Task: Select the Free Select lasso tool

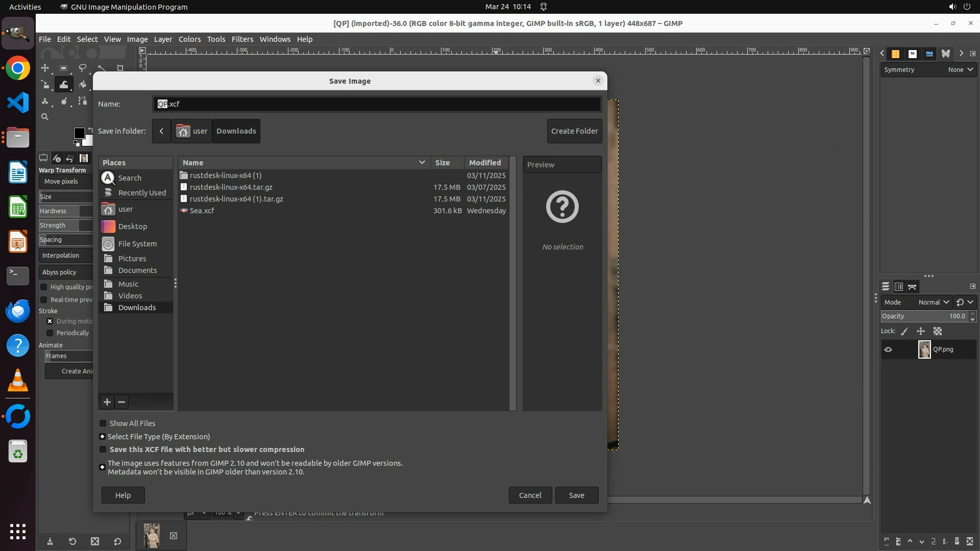Action: (83, 68)
